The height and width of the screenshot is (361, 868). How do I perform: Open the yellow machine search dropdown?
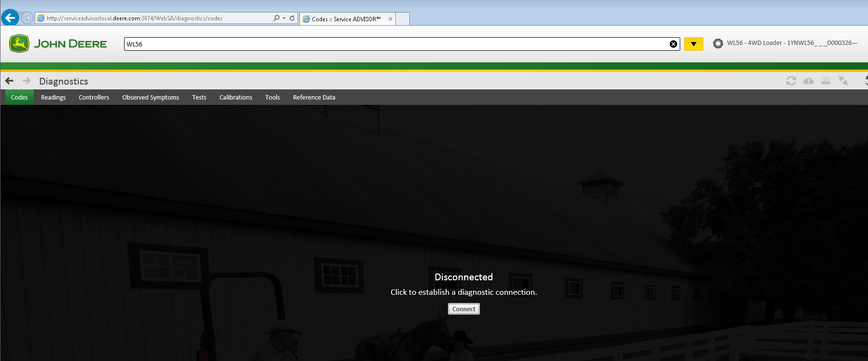(693, 44)
